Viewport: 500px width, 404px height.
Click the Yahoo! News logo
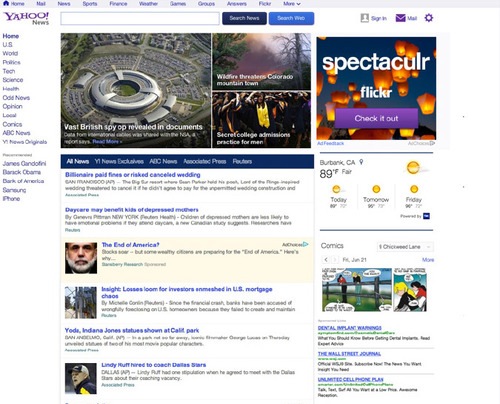click(26, 19)
